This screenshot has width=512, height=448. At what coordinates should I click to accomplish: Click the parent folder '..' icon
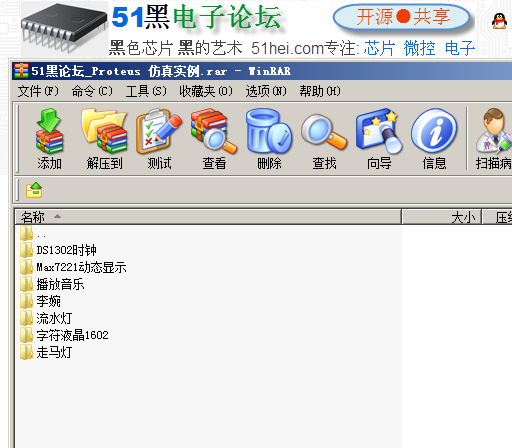click(x=26, y=233)
